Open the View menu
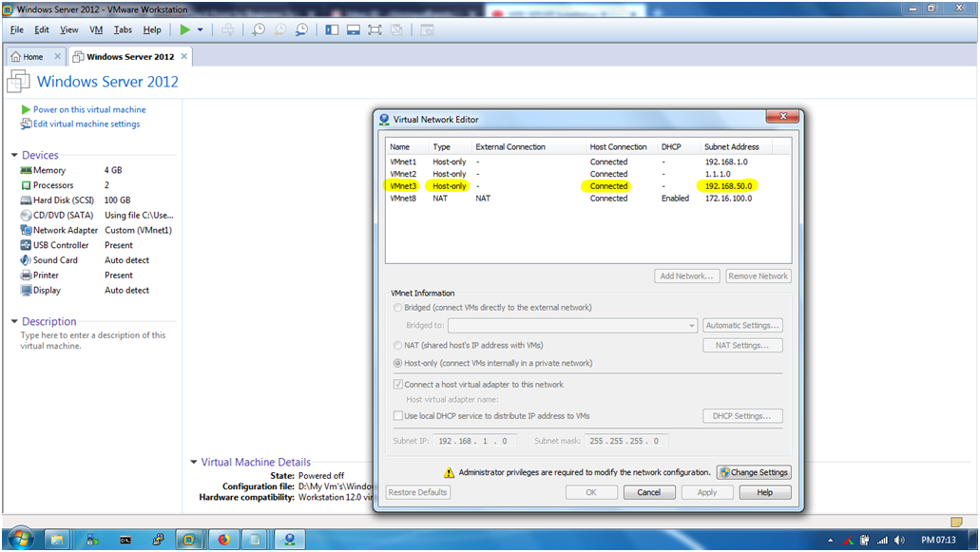This screenshot has height=552, width=980. (x=68, y=29)
